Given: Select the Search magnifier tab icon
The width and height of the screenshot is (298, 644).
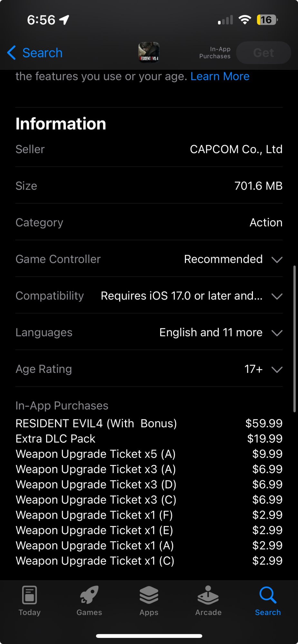Looking at the screenshot, I should click(x=268, y=595).
